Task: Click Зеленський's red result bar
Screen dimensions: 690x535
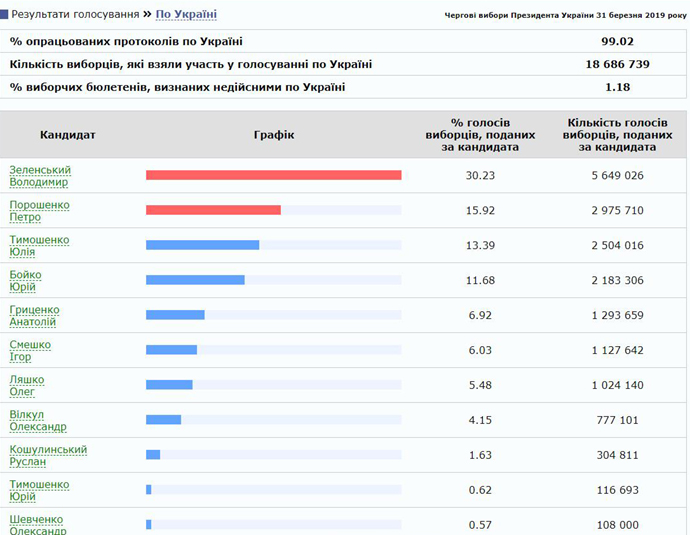Action: pyautogui.click(x=273, y=175)
